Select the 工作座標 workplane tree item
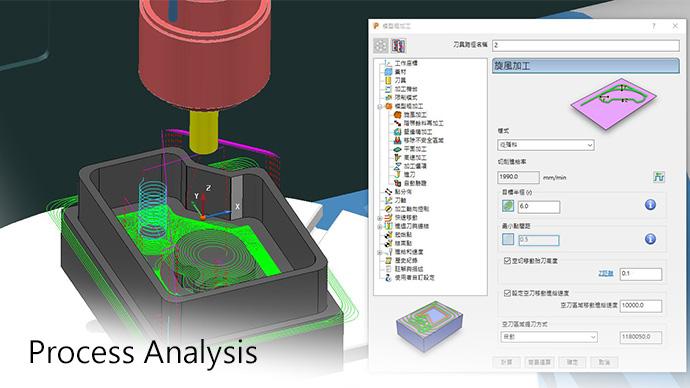690x388 pixels. (x=406, y=63)
